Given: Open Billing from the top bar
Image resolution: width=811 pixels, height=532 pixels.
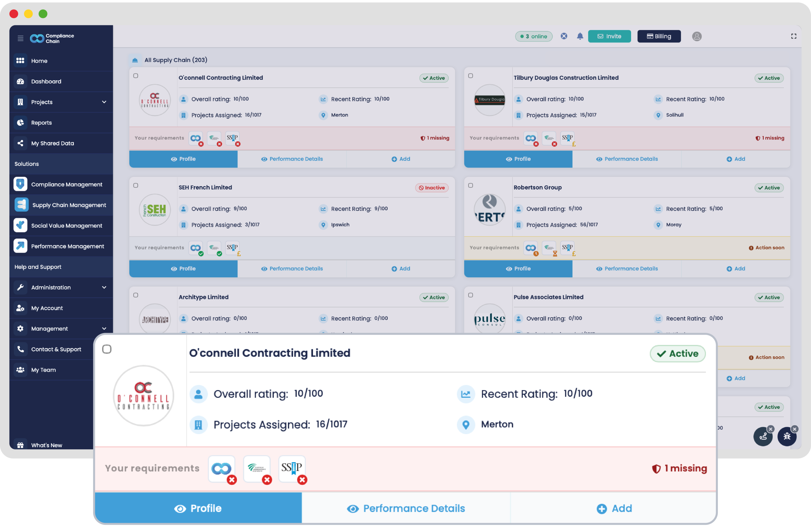Looking at the screenshot, I should (x=659, y=36).
